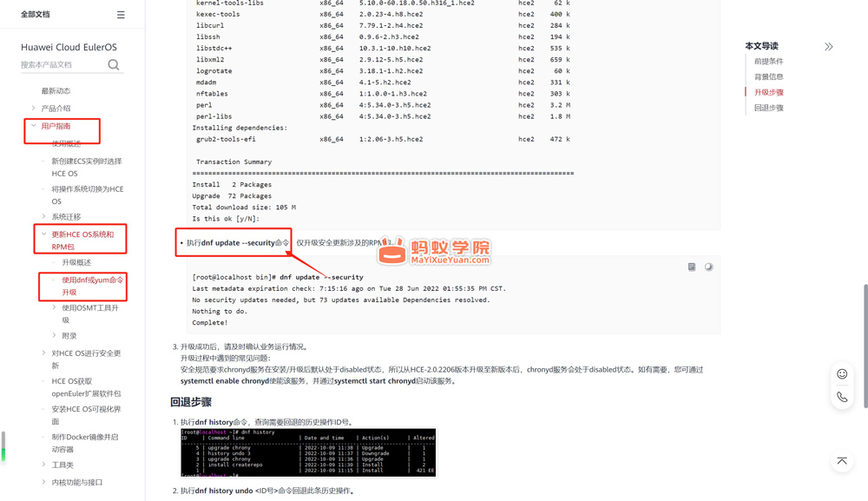Select 使用dnf或yum命令升级 in sidebar

[x=93, y=286]
